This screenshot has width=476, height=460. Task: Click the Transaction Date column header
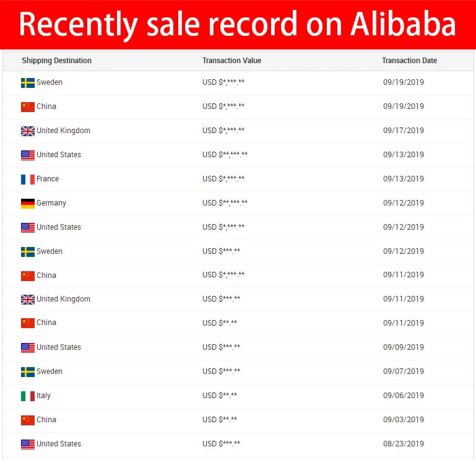(409, 61)
